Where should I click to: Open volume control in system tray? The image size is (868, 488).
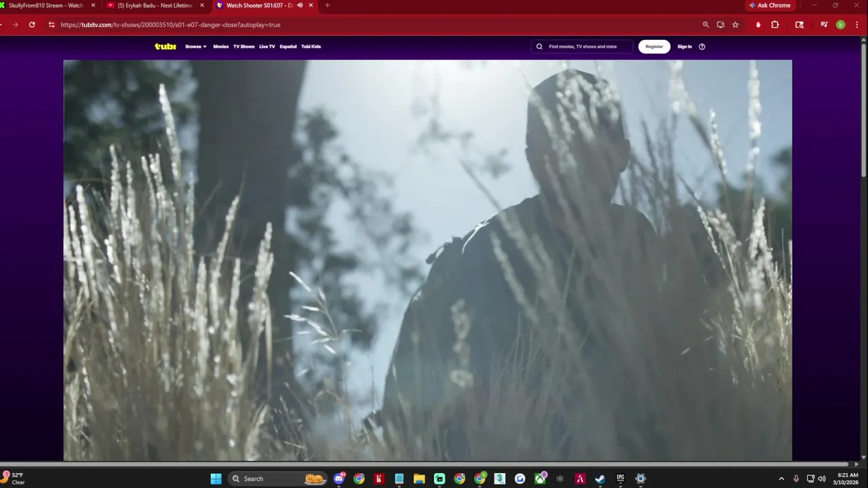[x=822, y=479]
